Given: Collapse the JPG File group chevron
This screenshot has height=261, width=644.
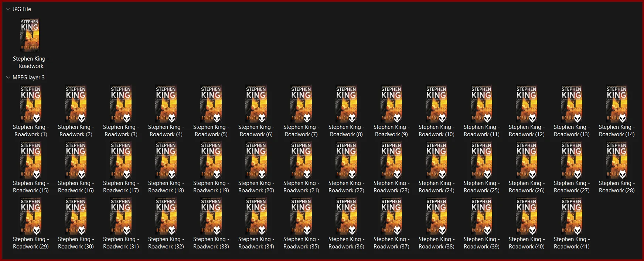Looking at the screenshot, I should click(8, 9).
